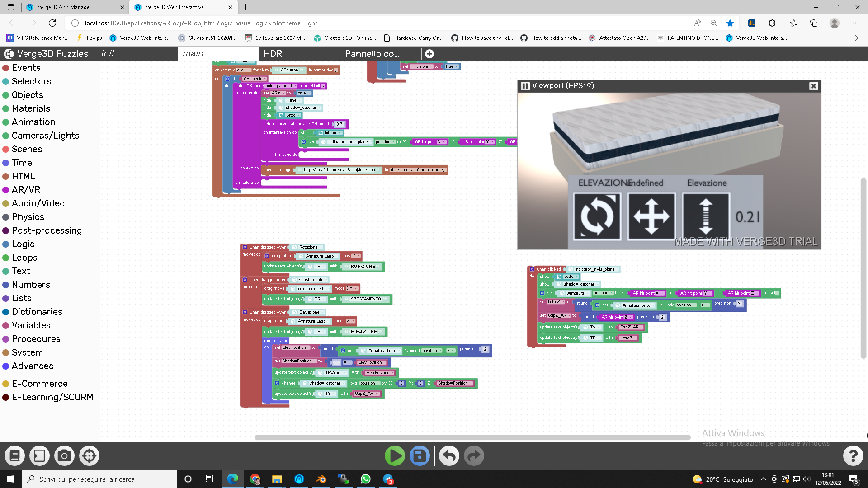This screenshot has width=868, height=488.
Task: Open browser Extensions puzzle-piece icon
Action: 772,23
